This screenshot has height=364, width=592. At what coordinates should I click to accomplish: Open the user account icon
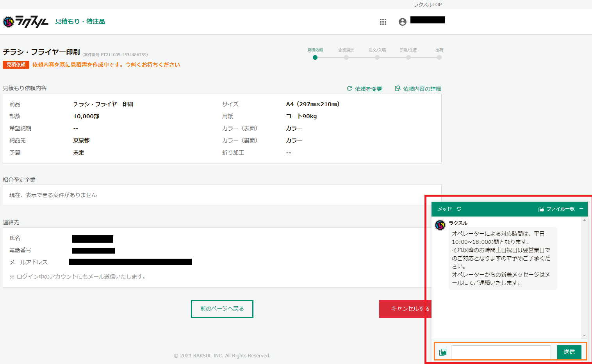point(403,22)
